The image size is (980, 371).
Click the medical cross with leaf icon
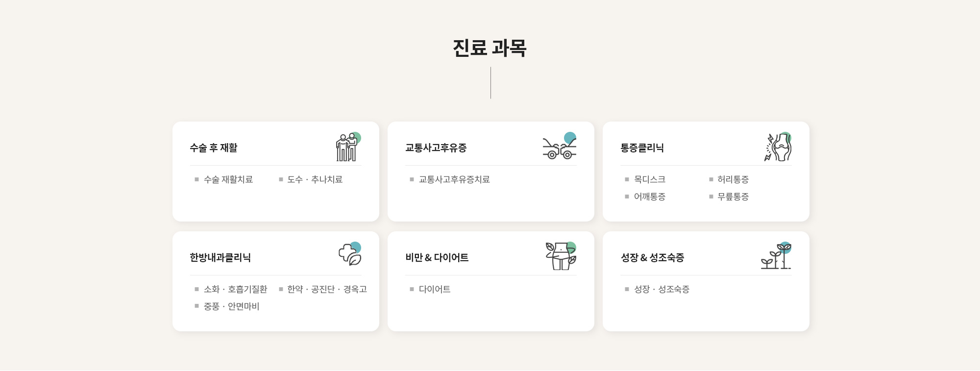pyautogui.click(x=350, y=254)
